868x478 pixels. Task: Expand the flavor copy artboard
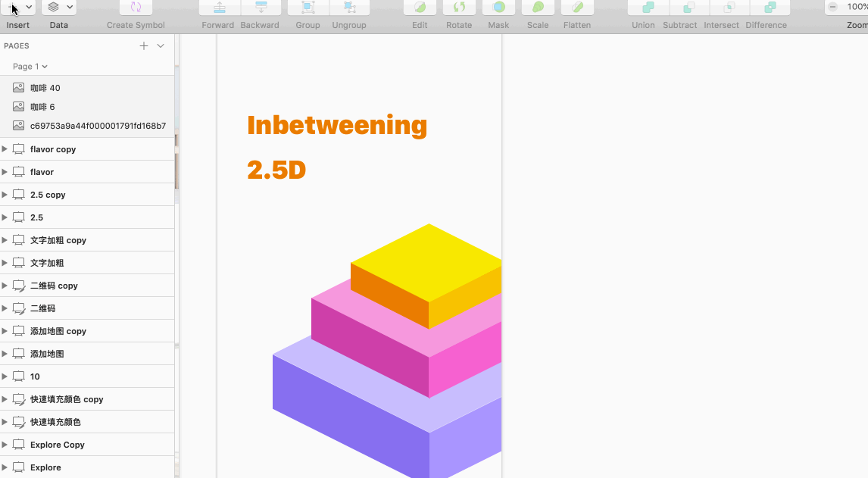click(5, 149)
